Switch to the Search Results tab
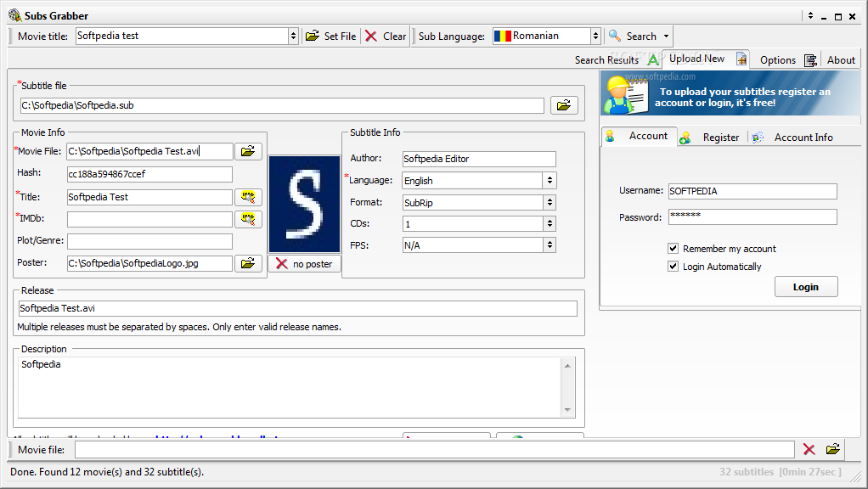The width and height of the screenshot is (868, 489). pos(616,59)
